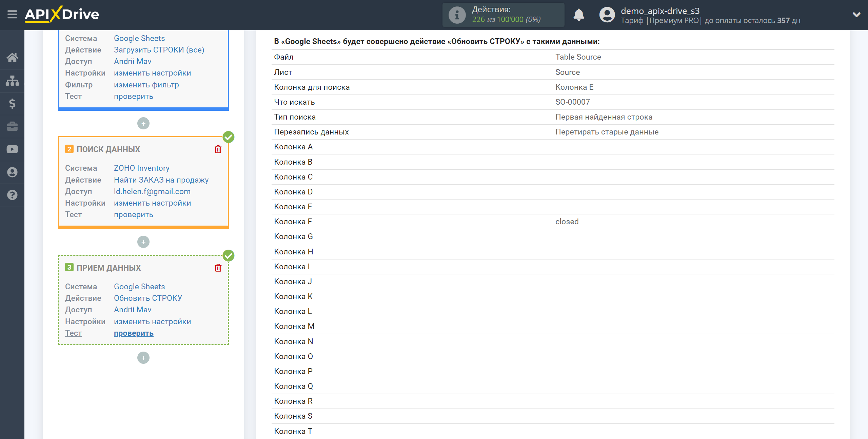Click проверить in the source block

[134, 96]
